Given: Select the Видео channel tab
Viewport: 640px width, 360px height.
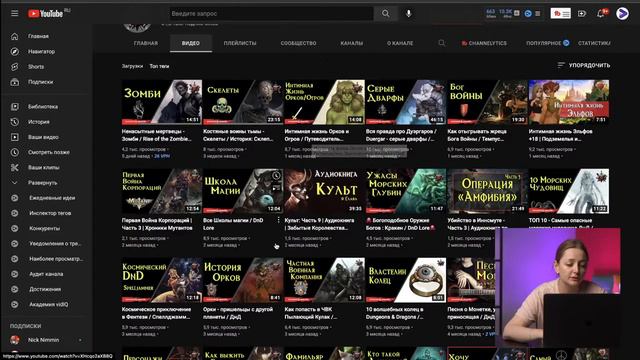Looking at the screenshot, I should [x=191, y=43].
